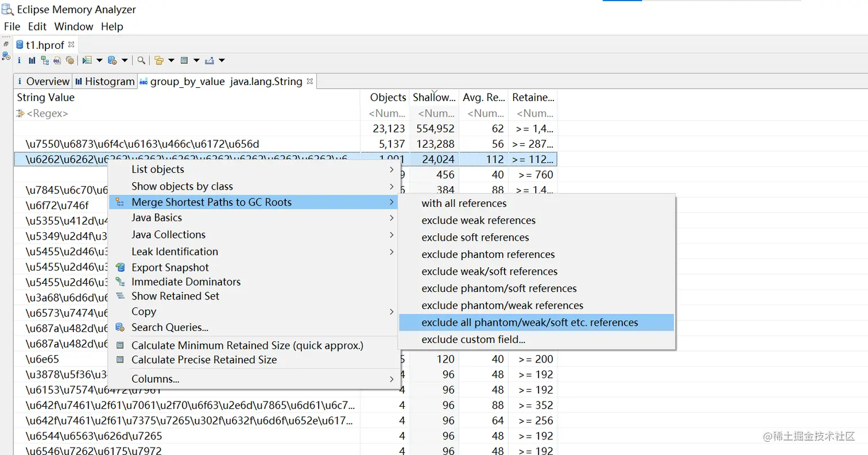The height and width of the screenshot is (455, 868).
Task: Click the <Regex> filter field
Action: coord(187,114)
